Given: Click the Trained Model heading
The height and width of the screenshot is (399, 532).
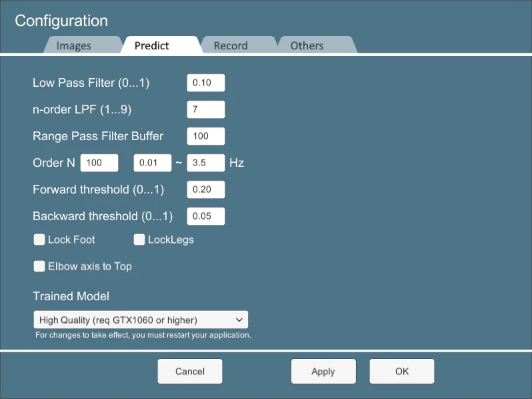Looking at the screenshot, I should pyautogui.click(x=71, y=296).
